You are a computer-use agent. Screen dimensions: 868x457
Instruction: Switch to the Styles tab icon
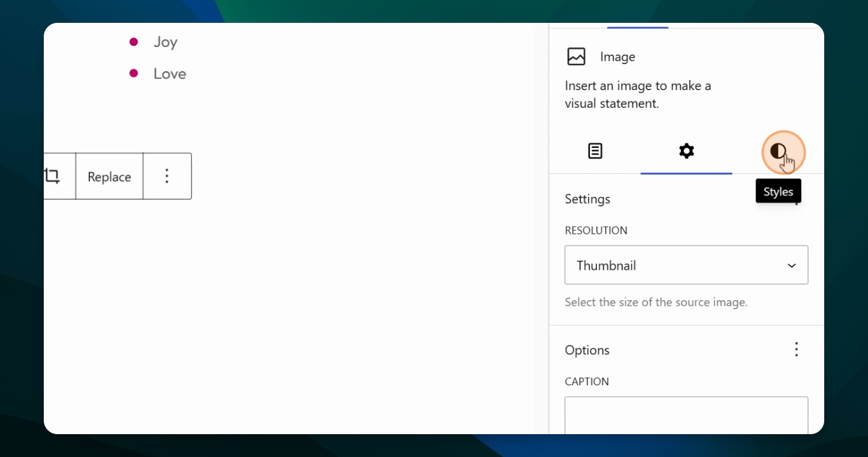pyautogui.click(x=778, y=151)
